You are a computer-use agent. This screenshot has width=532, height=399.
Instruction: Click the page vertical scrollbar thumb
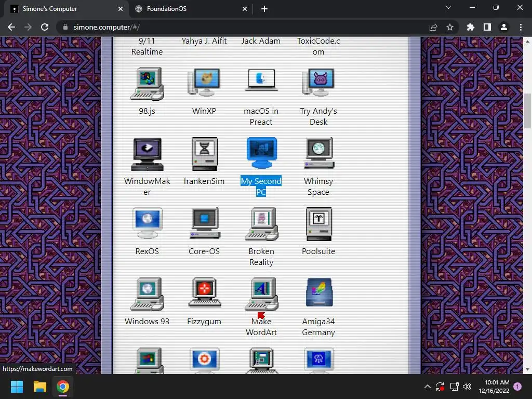pos(527,110)
